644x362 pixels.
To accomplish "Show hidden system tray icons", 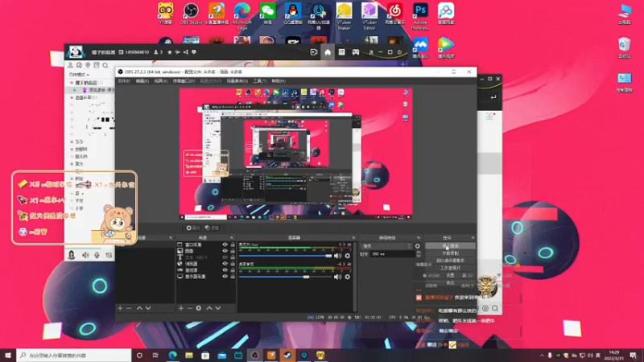I will click(542, 356).
